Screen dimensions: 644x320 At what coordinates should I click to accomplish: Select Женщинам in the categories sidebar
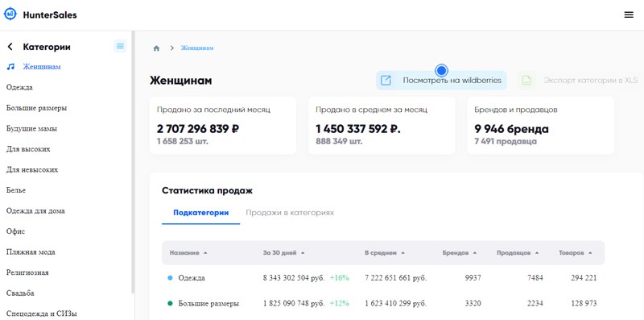point(42,67)
